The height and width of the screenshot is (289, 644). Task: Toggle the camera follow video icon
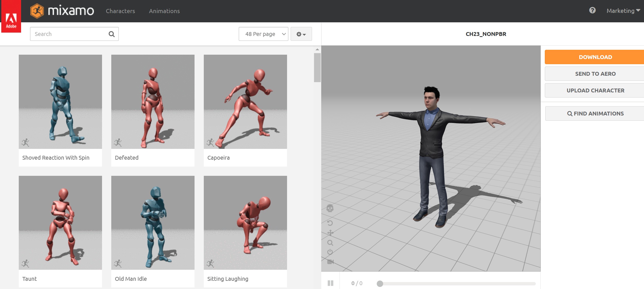pyautogui.click(x=330, y=262)
